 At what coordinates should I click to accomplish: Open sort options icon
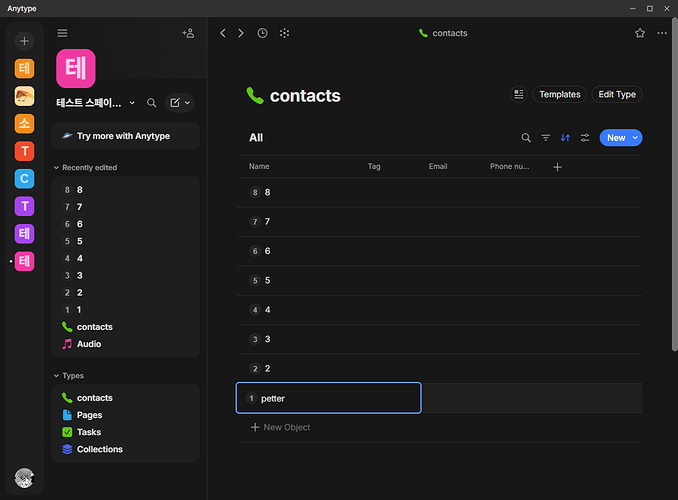pyautogui.click(x=565, y=138)
